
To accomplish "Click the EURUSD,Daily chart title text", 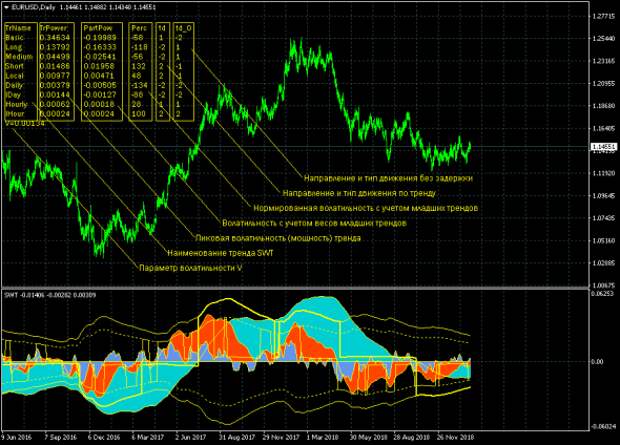I will pos(33,7).
